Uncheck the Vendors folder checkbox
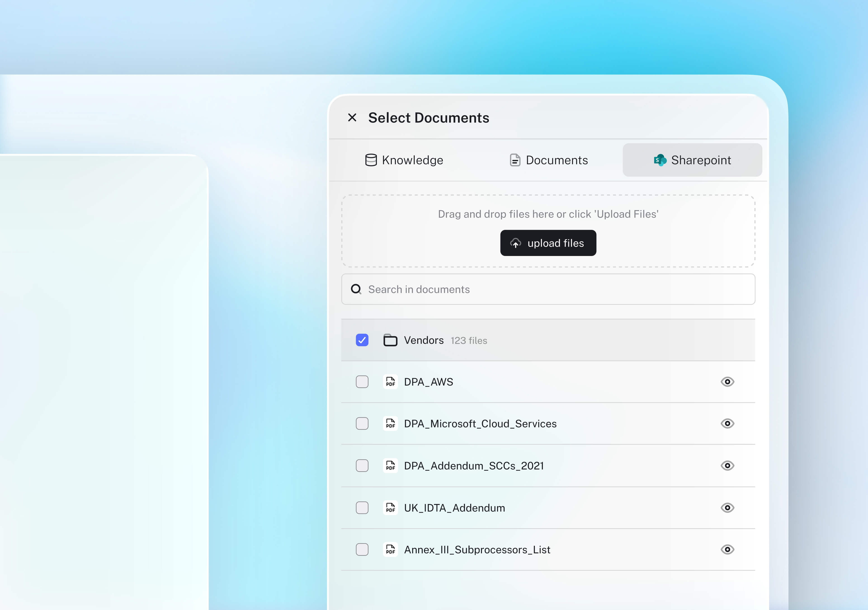 point(362,340)
